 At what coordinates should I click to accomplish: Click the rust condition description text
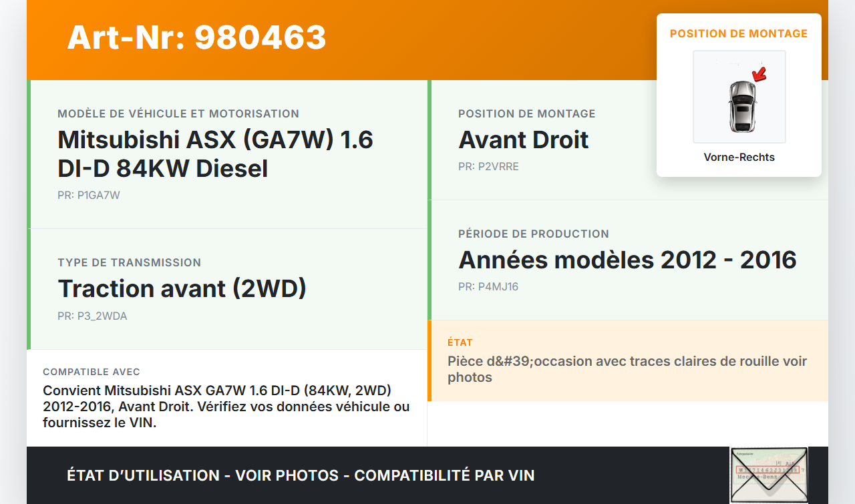point(627,369)
